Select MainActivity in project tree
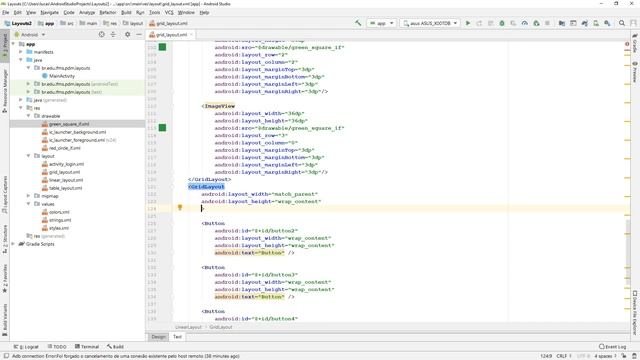This screenshot has height=360, width=640. pyautogui.click(x=62, y=76)
